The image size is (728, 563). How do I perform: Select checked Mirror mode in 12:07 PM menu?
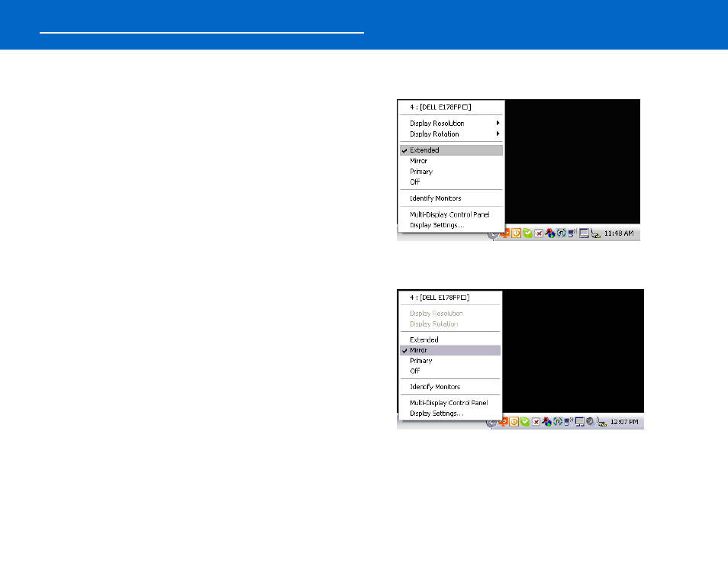450,350
